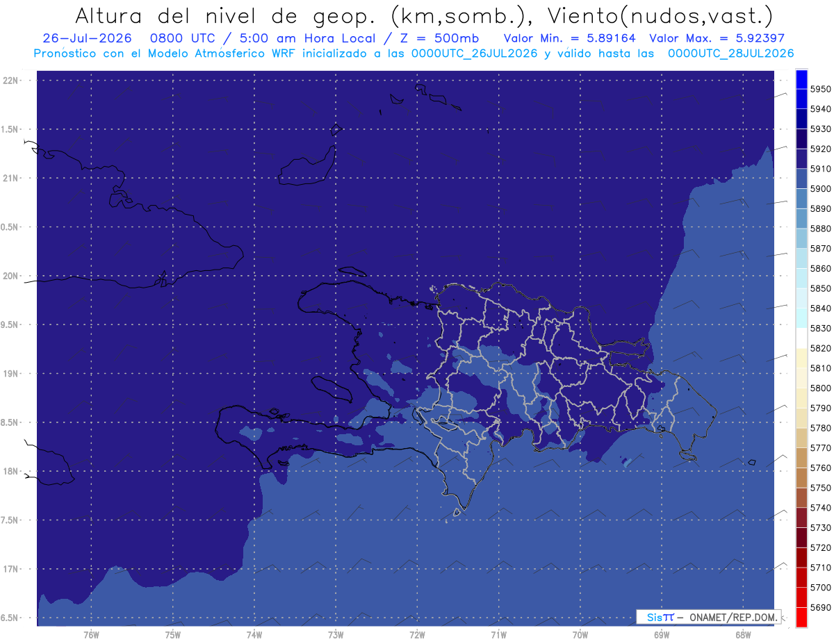
Task: Click the white swatch between 5820 and 5830
Action: pyautogui.click(x=801, y=338)
